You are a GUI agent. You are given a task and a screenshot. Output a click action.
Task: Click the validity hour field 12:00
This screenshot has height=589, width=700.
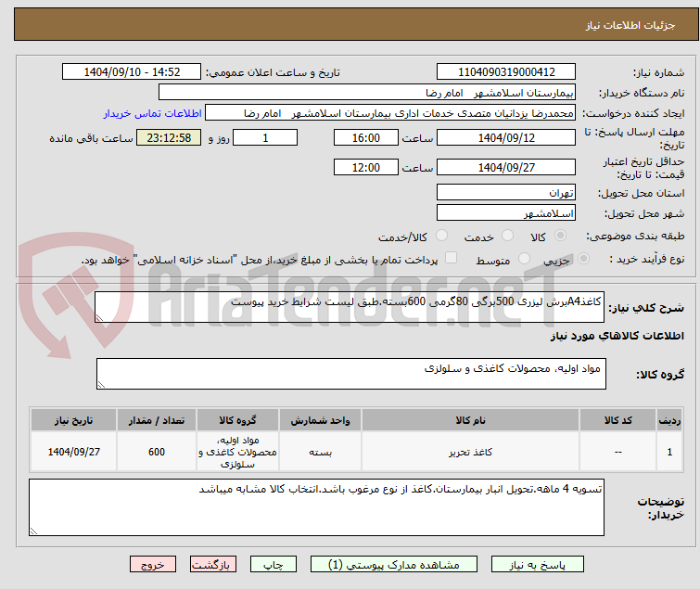coord(365,167)
